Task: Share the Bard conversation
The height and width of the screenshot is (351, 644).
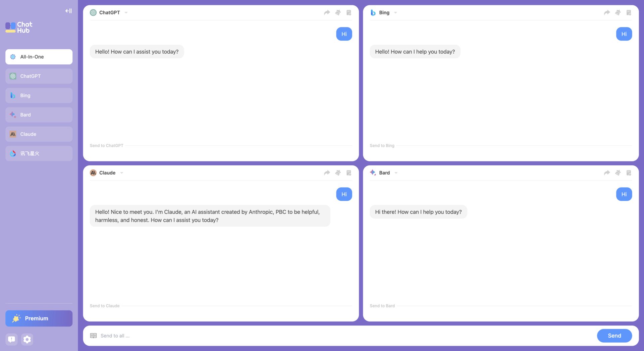Action: (x=606, y=172)
